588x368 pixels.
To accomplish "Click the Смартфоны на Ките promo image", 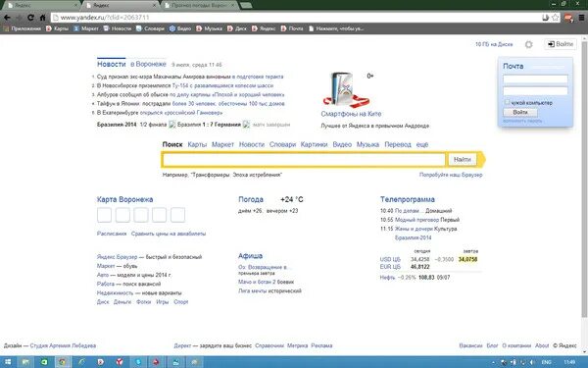I will coord(346,89).
